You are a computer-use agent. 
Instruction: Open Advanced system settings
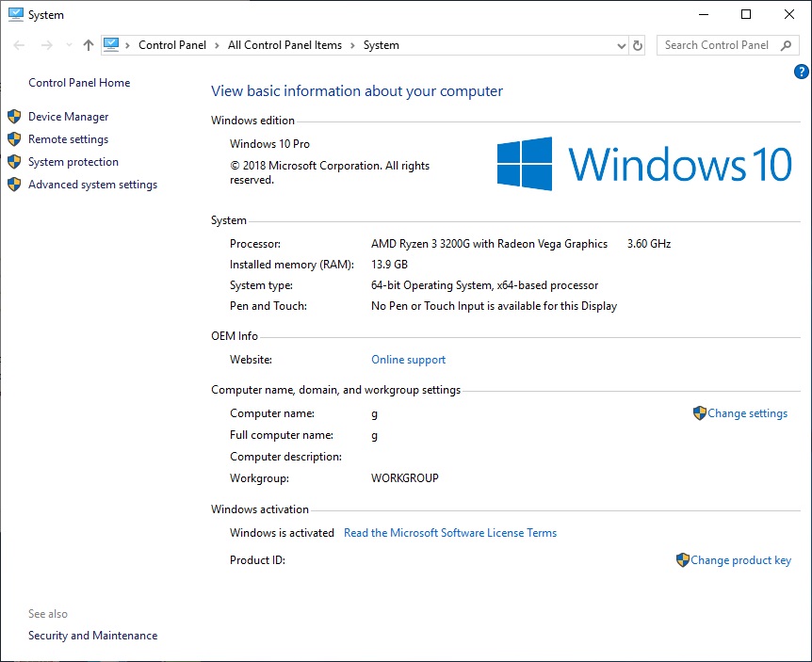92,185
